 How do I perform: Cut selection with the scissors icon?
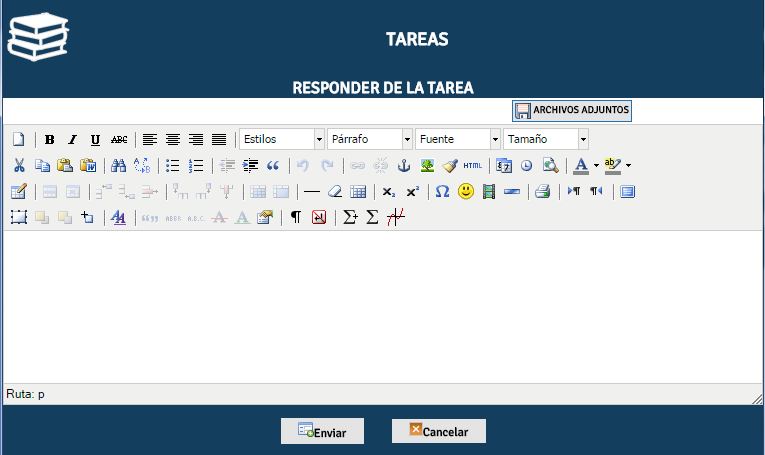click(x=19, y=165)
